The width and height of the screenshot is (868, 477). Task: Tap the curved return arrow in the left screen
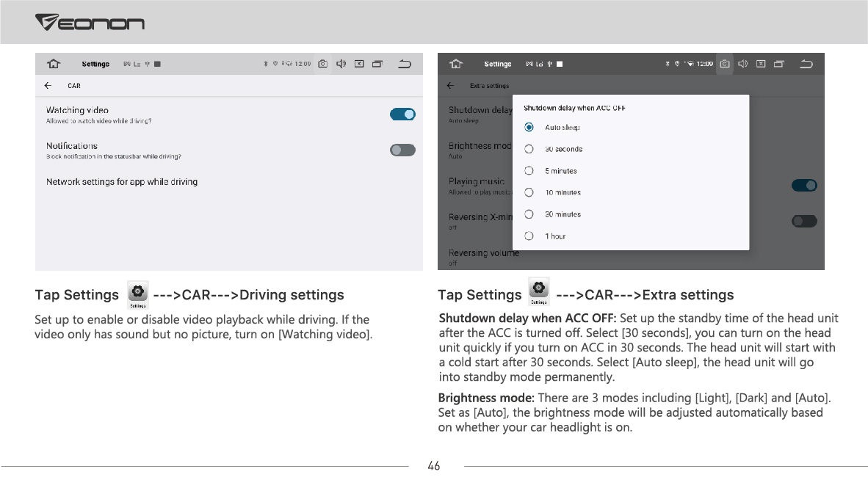(x=405, y=64)
